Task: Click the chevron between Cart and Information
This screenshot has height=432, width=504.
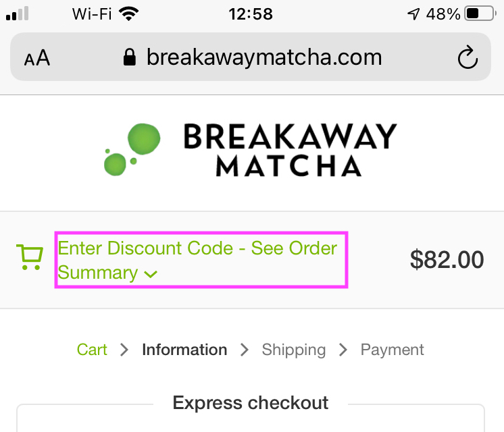Action: [x=124, y=350]
